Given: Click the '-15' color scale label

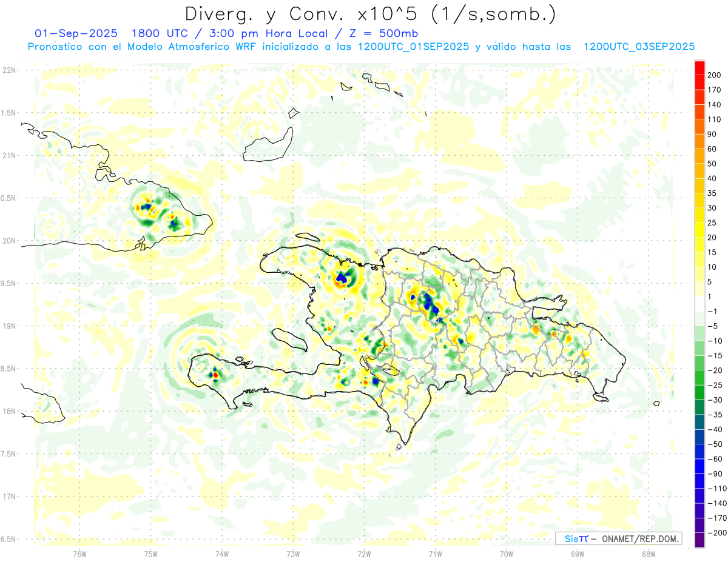Looking at the screenshot, I should point(714,355).
